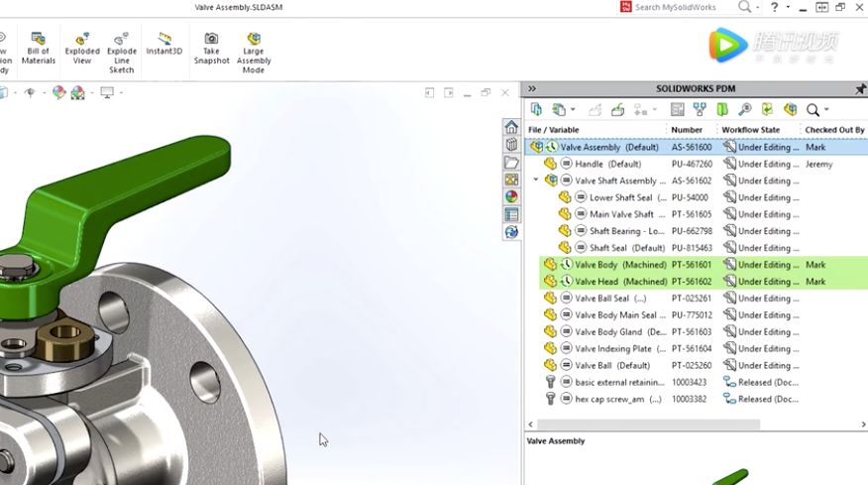Click Jeremy in Checked Out By column
The image size is (868, 485).
click(818, 164)
